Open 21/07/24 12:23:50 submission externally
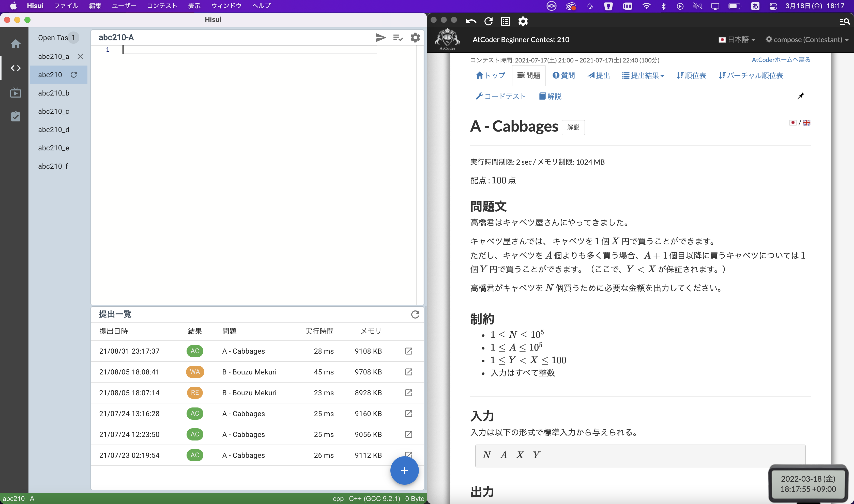 tap(409, 434)
